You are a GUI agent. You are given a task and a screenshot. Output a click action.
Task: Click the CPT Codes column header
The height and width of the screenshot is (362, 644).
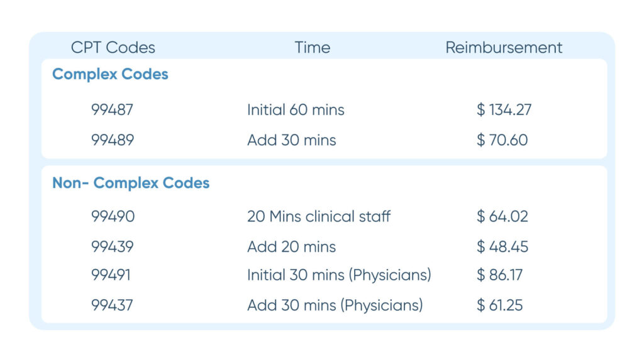click(113, 48)
